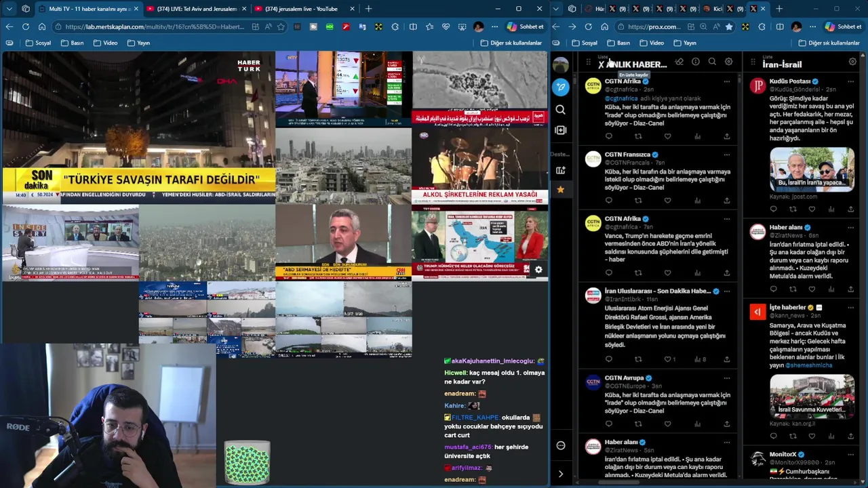Open more options on İşte haberler post
This screenshot has width=868, height=488.
tap(850, 308)
